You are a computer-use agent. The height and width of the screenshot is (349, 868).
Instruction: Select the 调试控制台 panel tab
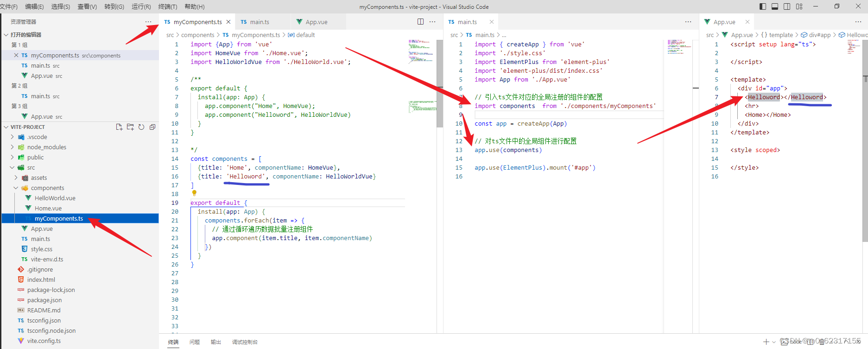click(245, 342)
